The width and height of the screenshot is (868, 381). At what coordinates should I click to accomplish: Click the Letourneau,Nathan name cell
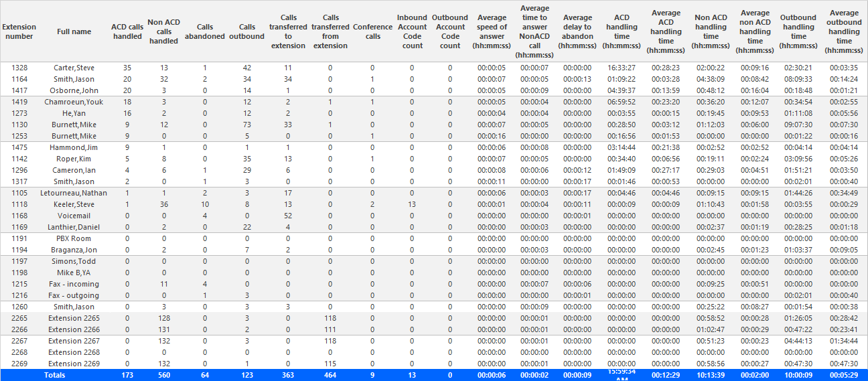click(74, 193)
